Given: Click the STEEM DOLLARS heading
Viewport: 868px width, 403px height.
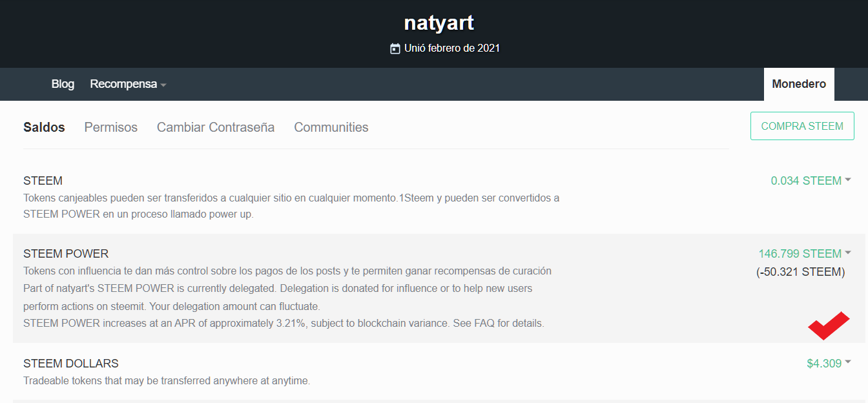Looking at the screenshot, I should click(71, 364).
